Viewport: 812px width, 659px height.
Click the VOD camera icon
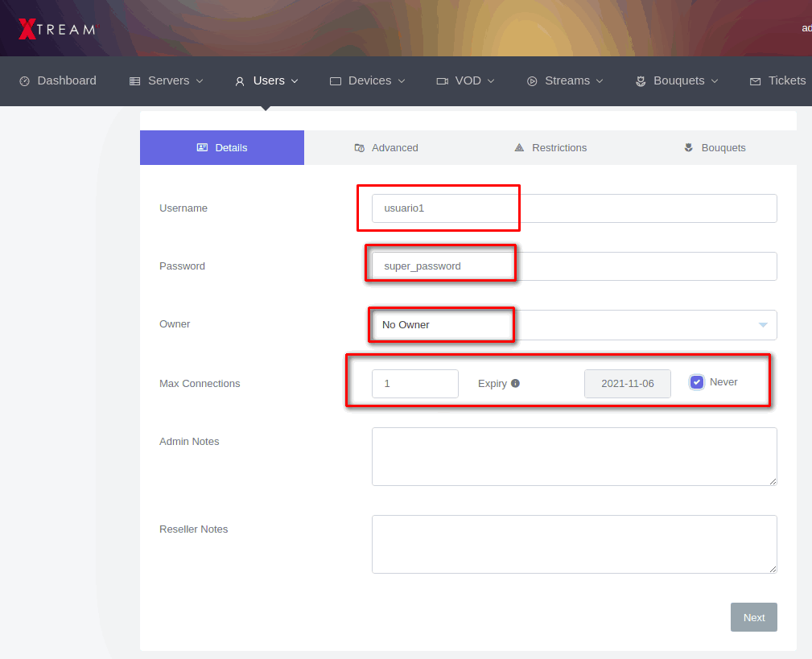[x=442, y=81]
